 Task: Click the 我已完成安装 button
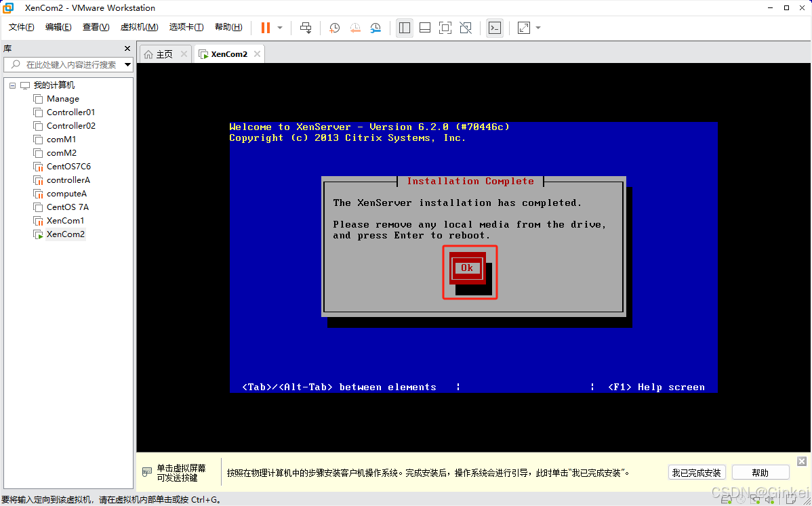(x=697, y=472)
